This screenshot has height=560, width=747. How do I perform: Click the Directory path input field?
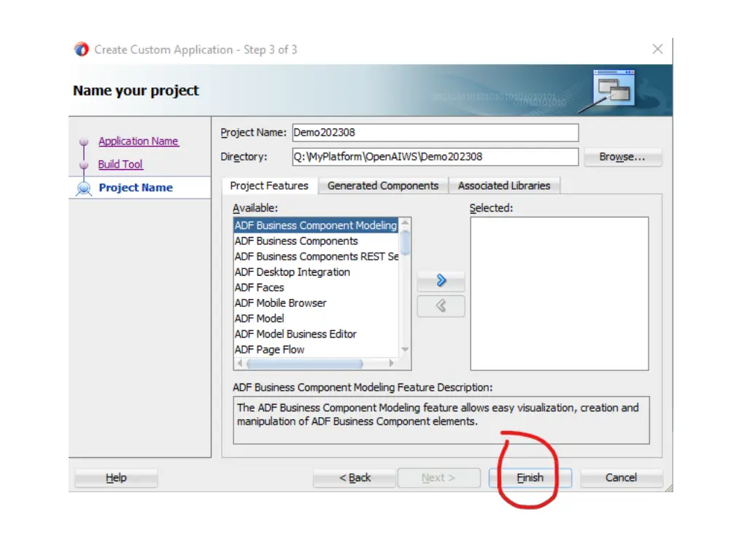click(x=434, y=157)
